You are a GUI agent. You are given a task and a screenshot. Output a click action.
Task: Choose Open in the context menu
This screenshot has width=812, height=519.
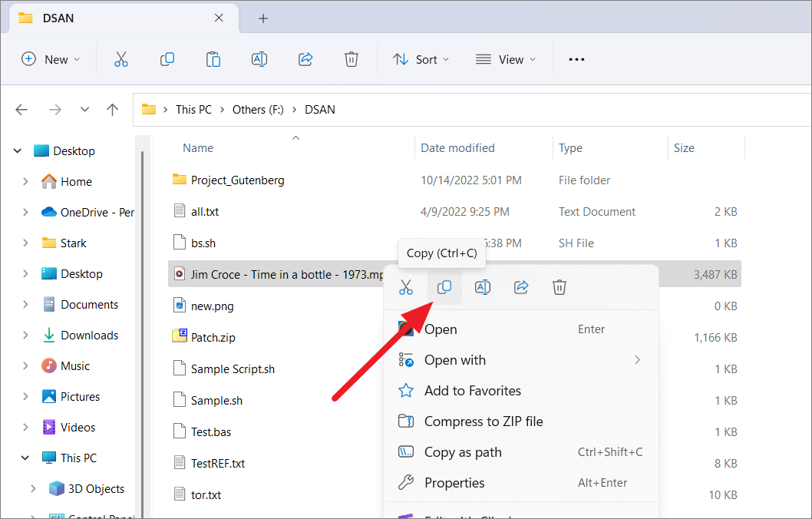coord(521,329)
